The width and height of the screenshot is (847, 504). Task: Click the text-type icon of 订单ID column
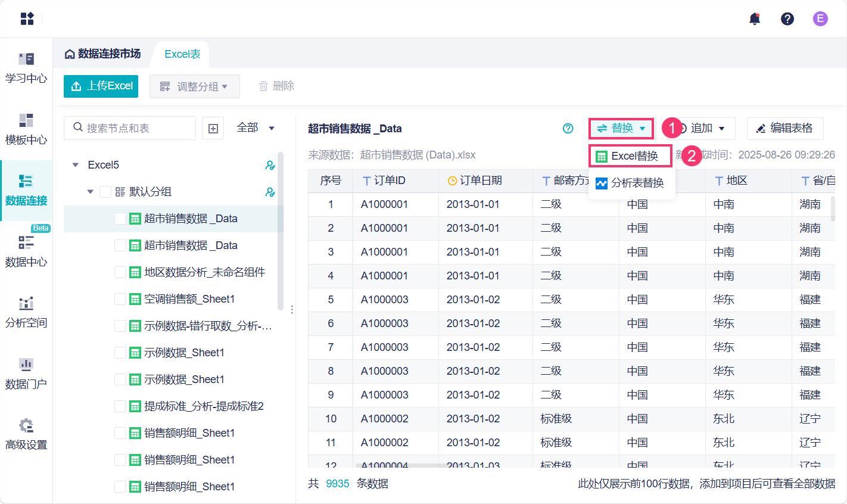click(366, 181)
